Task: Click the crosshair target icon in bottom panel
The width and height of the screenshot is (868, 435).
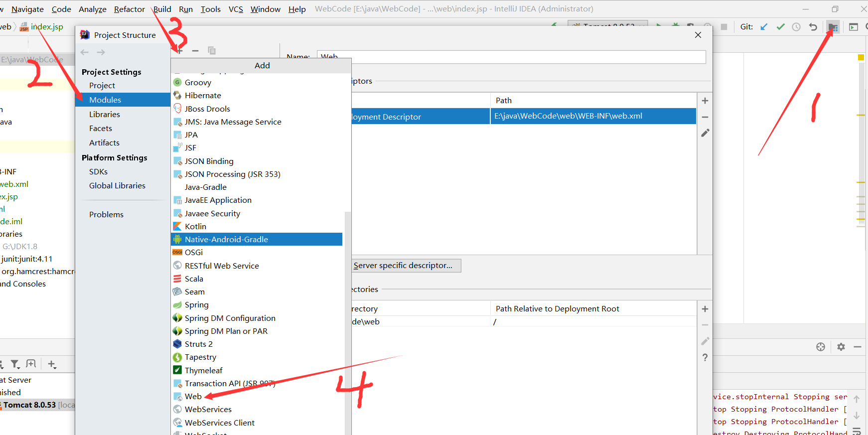Action: coord(821,347)
